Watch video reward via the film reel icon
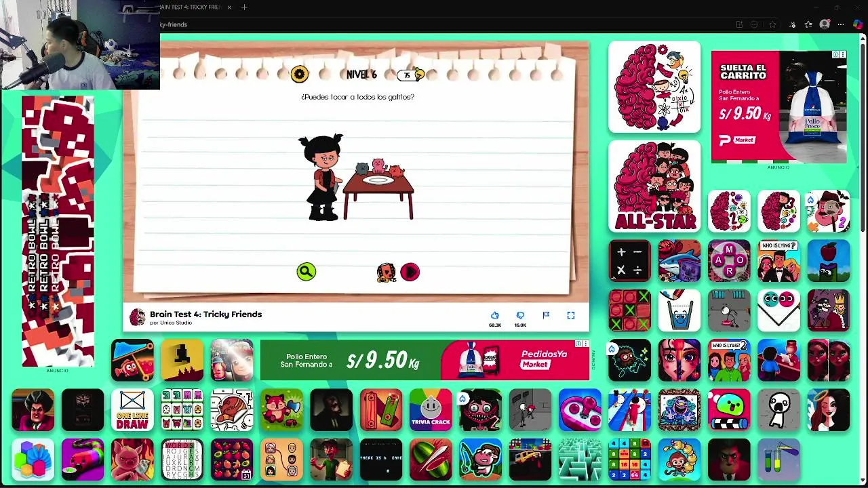Screen dimensions: 868x488 tap(386, 272)
